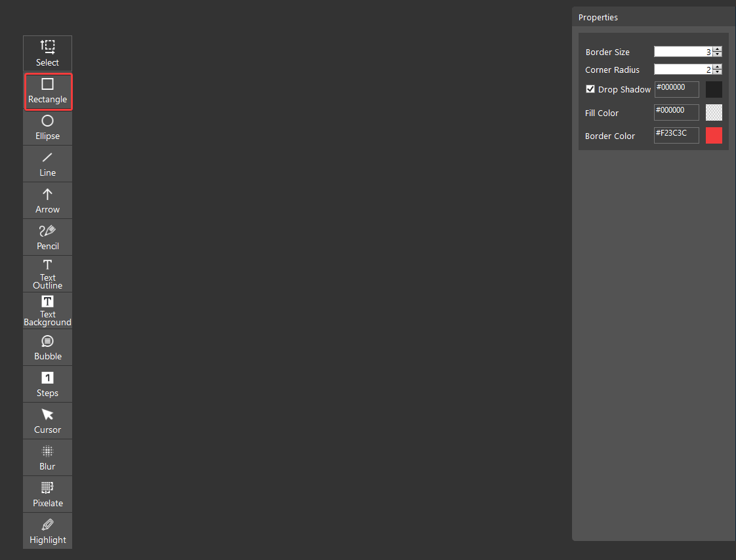Choose the Cursor stamp tool
736x560 pixels.
(x=47, y=421)
